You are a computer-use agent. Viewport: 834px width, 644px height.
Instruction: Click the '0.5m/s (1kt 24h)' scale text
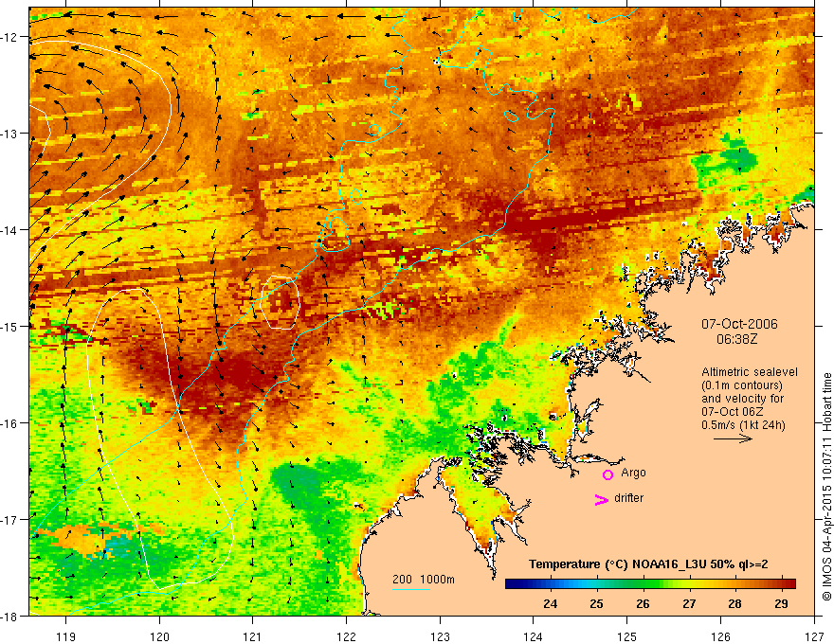coord(743,425)
